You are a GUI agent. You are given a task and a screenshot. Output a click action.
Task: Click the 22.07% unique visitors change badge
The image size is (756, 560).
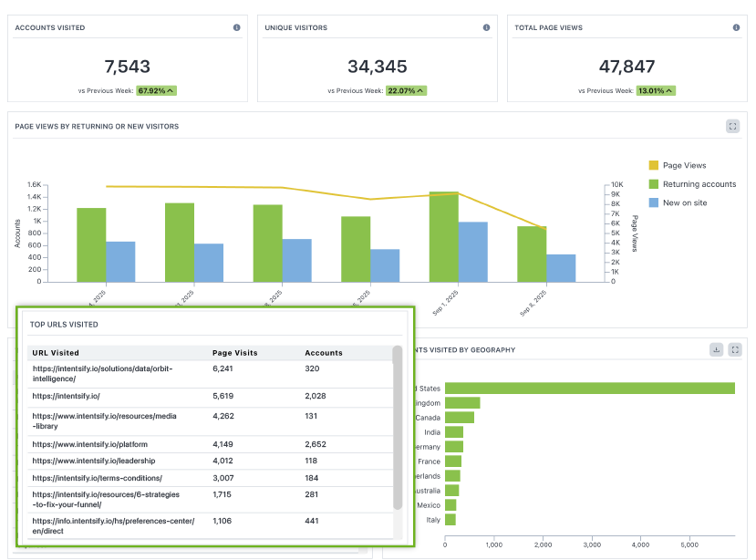[402, 90]
